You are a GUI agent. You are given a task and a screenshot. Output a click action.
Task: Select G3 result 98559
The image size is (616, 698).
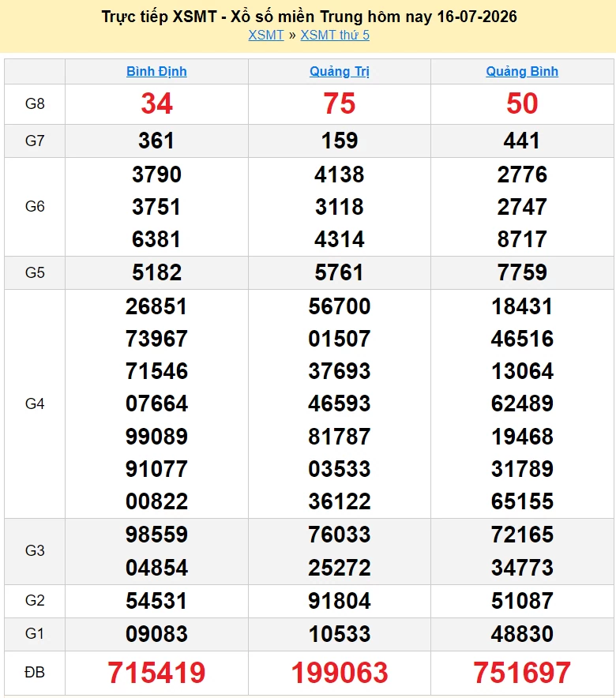tap(156, 535)
